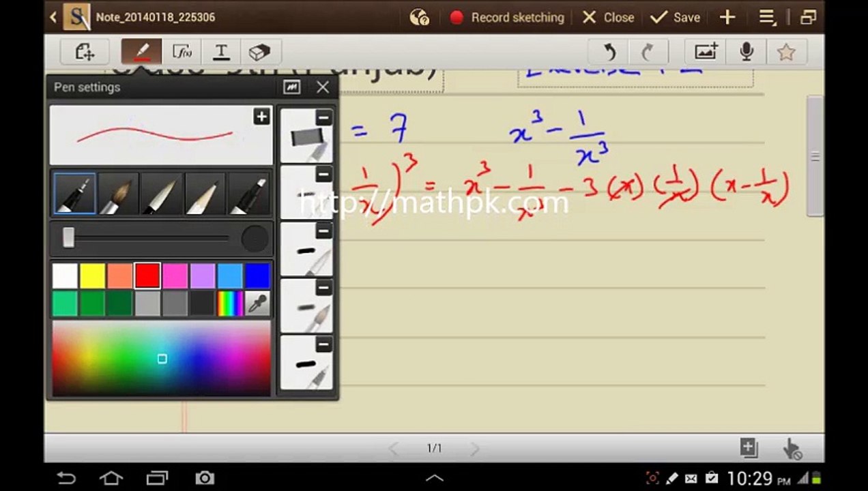The height and width of the screenshot is (491, 868).
Task: Select the white brush pen type
Action: 161,194
